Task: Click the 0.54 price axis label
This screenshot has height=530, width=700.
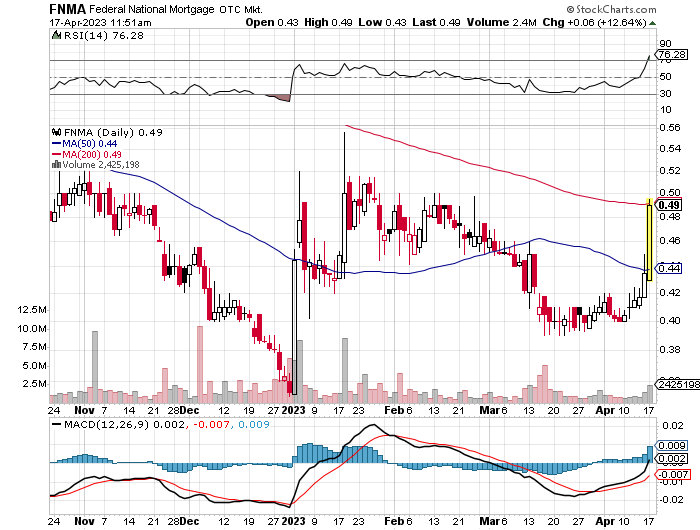Action: click(x=670, y=149)
